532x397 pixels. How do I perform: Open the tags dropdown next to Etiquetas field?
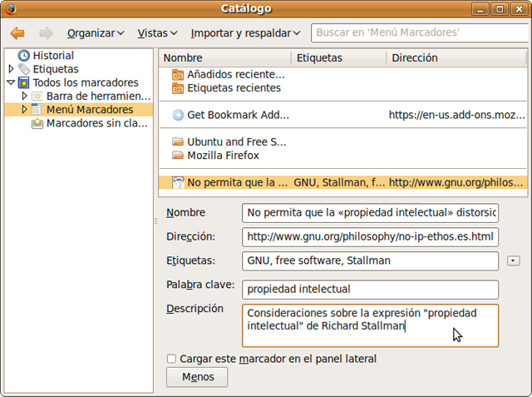pyautogui.click(x=513, y=261)
